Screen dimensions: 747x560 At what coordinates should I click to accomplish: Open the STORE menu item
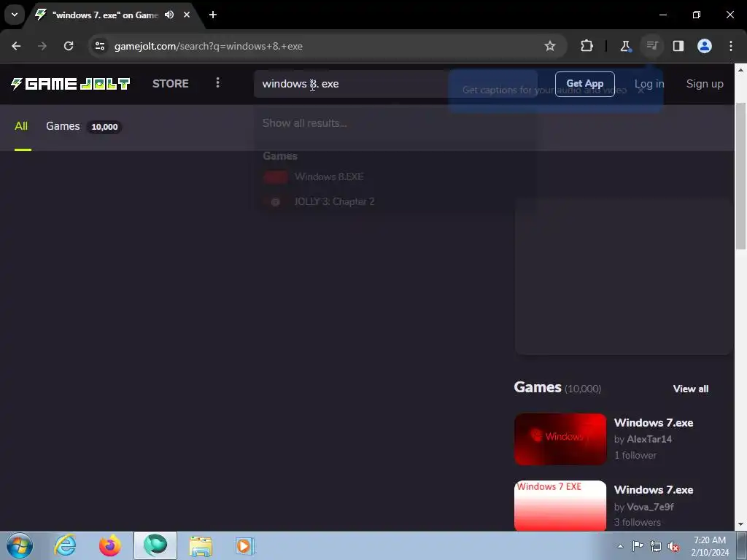tap(171, 84)
